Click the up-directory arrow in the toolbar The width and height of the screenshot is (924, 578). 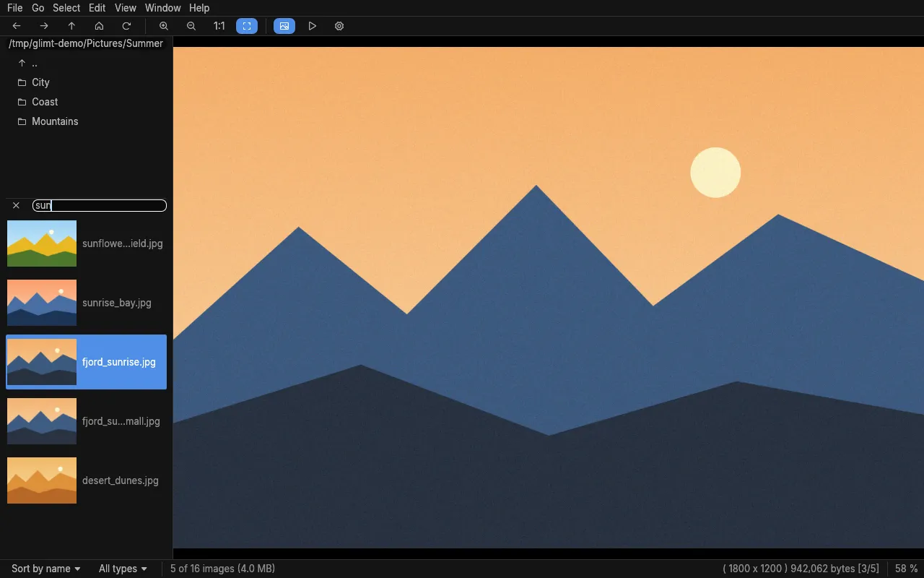click(x=71, y=26)
